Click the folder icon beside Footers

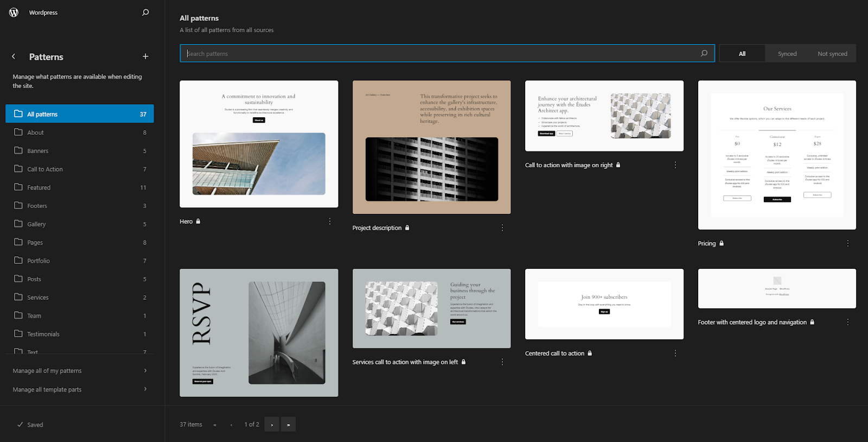click(18, 205)
